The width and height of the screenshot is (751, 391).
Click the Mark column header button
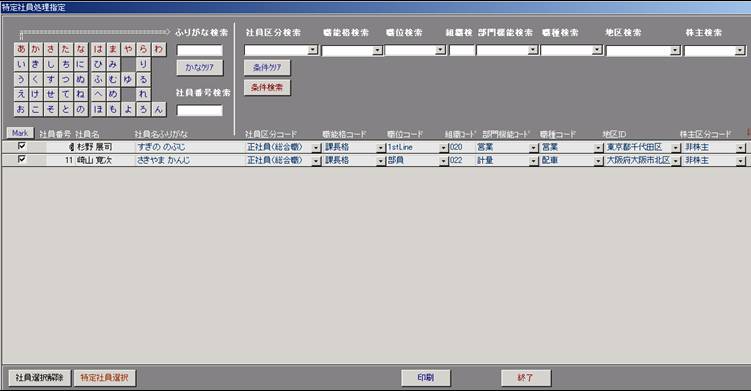20,133
